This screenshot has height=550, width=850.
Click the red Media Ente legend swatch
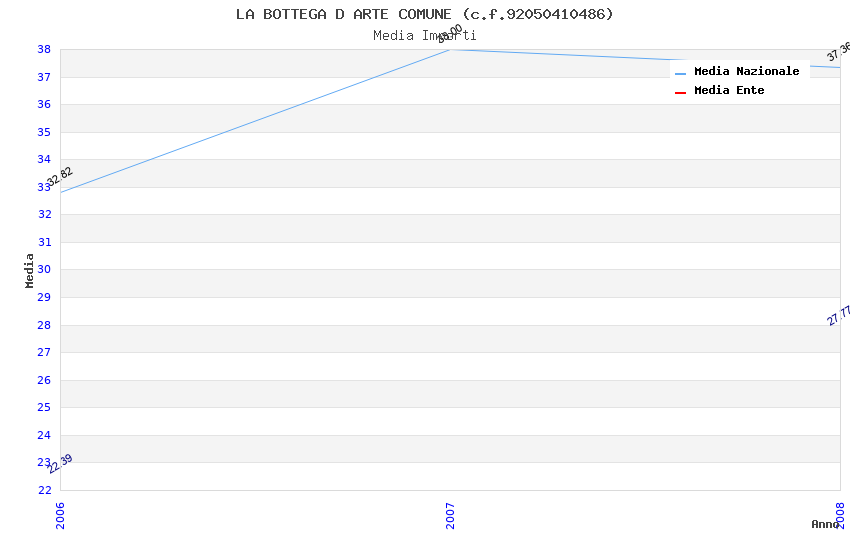tap(680, 93)
